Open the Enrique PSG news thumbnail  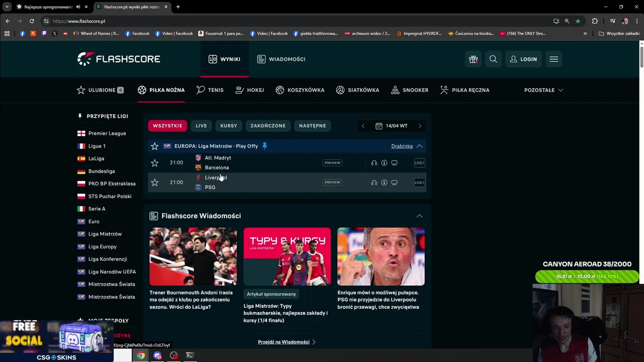point(381,256)
